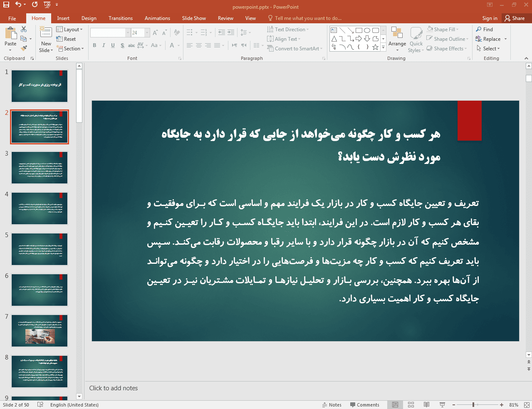Toggle the Notes pane in status bar
The height and width of the screenshot is (409, 532).
coord(332,405)
